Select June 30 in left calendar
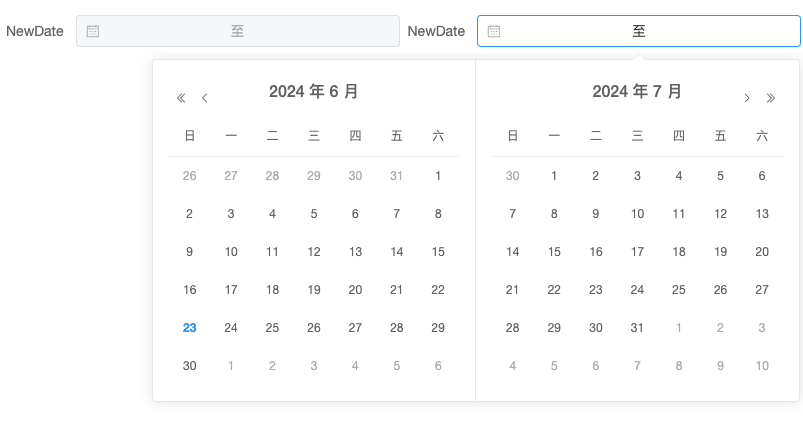This screenshot has height=427, width=803. pos(189,366)
